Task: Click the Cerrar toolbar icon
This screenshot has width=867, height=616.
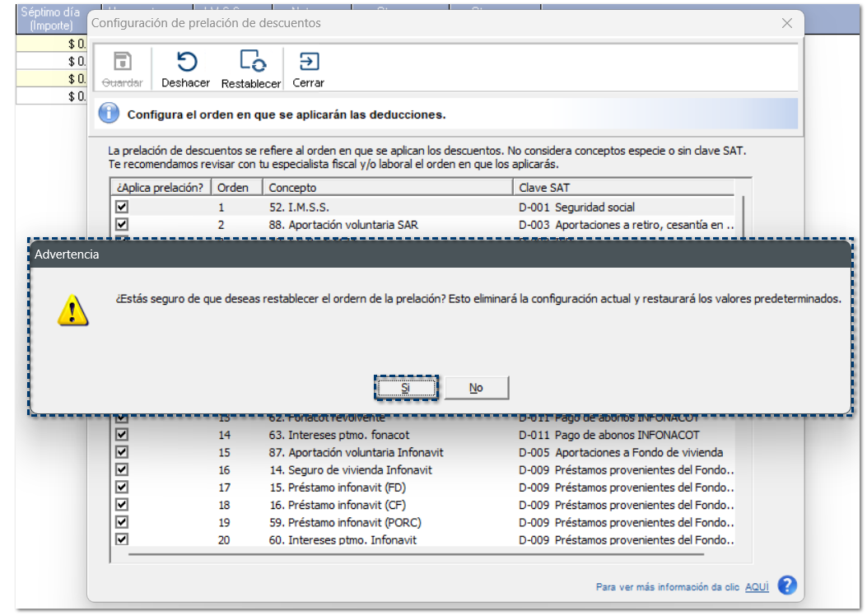Action: coord(309,63)
